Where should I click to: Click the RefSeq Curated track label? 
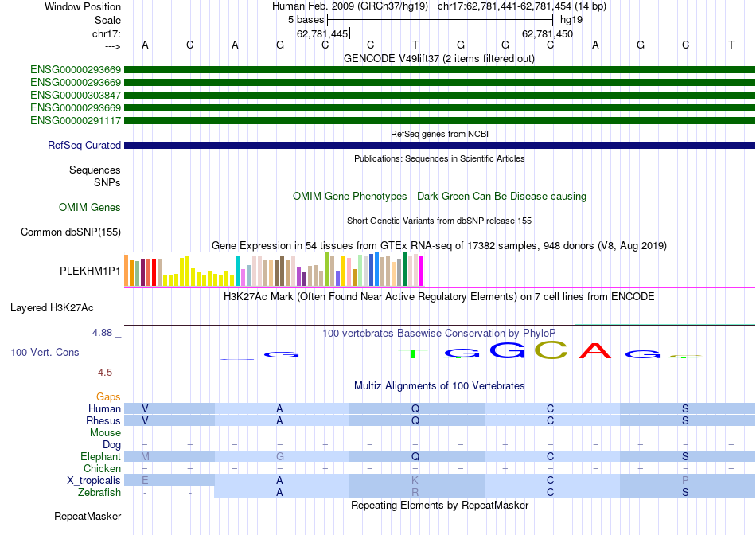(x=84, y=145)
